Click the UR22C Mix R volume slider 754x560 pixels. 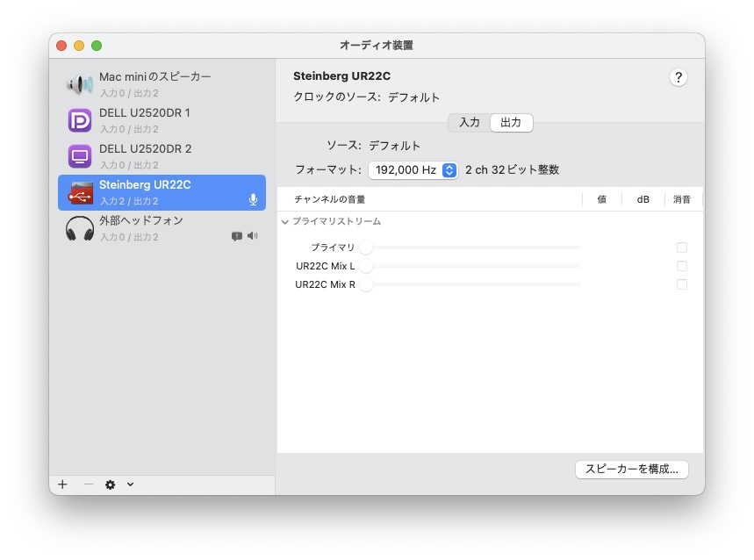470,284
